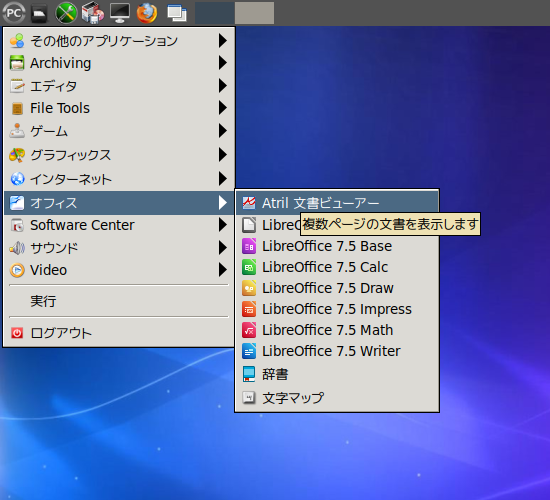Click the 辞書 book icon
This screenshot has width=550, height=500.
249,374
